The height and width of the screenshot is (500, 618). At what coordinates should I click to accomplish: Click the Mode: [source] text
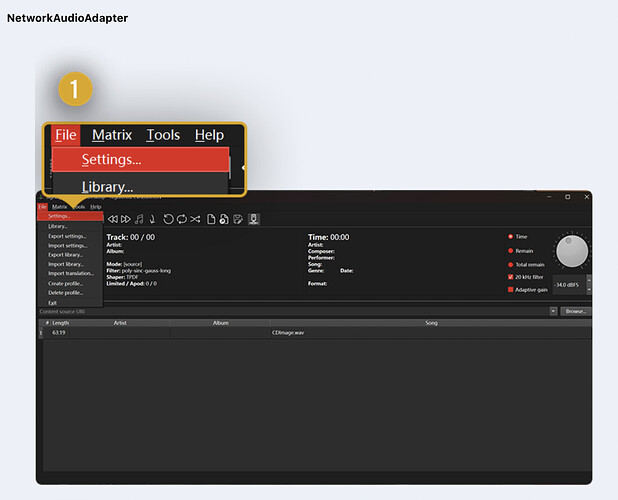pos(124,264)
